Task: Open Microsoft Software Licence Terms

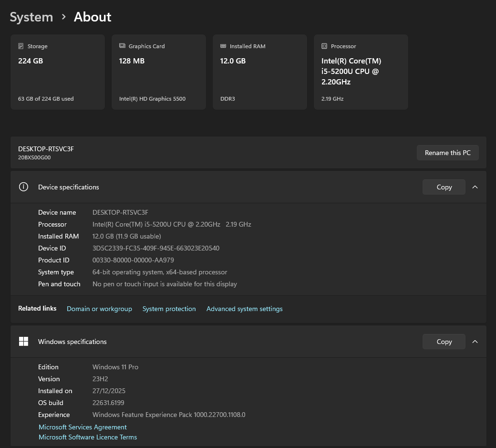Action: 88,437
